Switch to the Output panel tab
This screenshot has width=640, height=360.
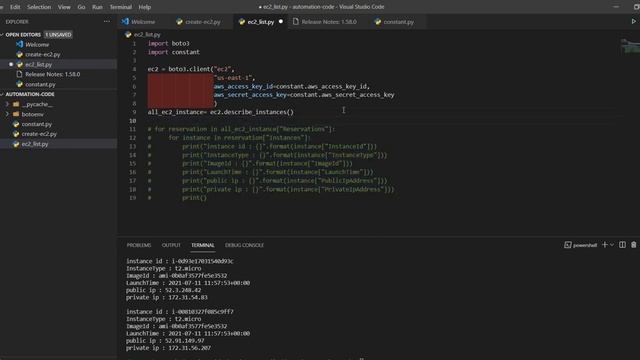click(x=171, y=245)
